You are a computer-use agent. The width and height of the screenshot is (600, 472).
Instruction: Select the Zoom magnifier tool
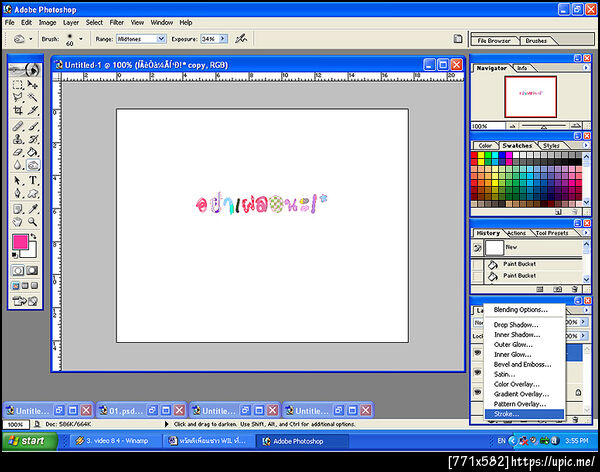(x=33, y=222)
